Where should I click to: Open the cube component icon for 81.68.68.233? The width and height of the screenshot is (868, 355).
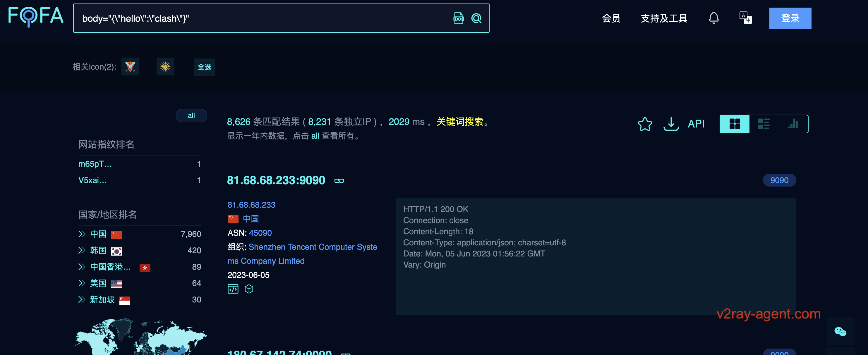pyautogui.click(x=249, y=289)
